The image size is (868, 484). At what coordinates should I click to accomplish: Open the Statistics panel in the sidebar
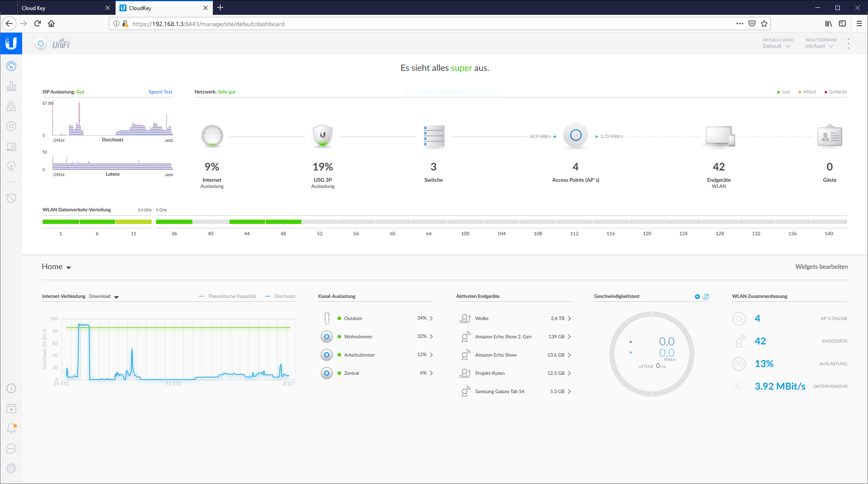(11, 86)
